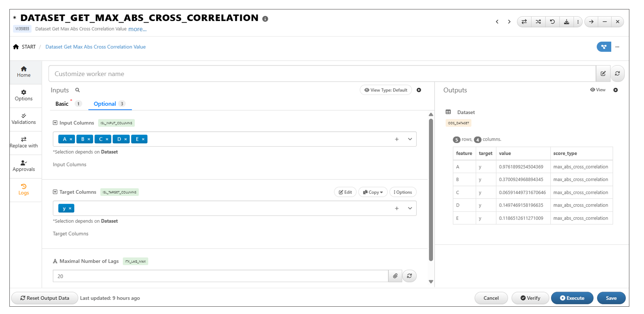
Task: Open the blue workflow diagram icon
Action: (x=604, y=47)
